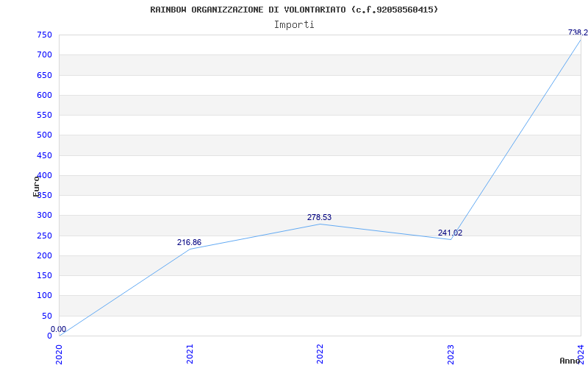The image size is (588, 368).
Task: Click the 0.00 data label
Action: tap(59, 329)
